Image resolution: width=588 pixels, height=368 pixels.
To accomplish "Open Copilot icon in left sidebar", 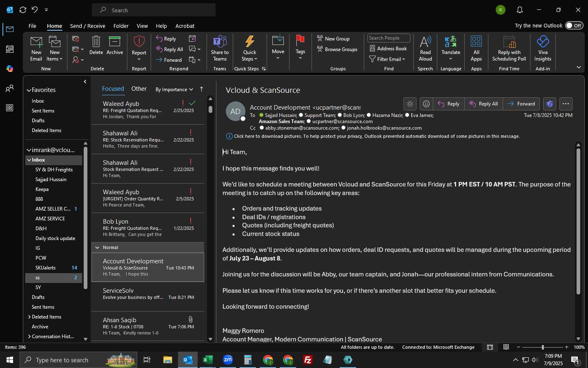I will pos(10,69).
